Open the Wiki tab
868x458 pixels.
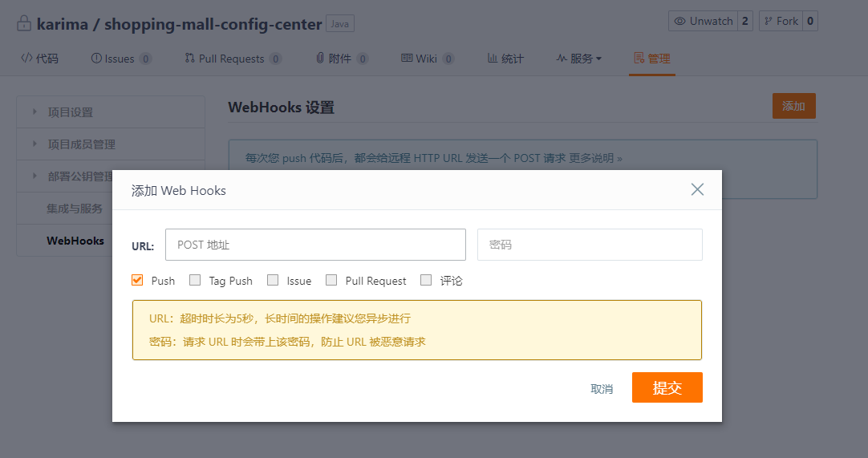(x=428, y=58)
